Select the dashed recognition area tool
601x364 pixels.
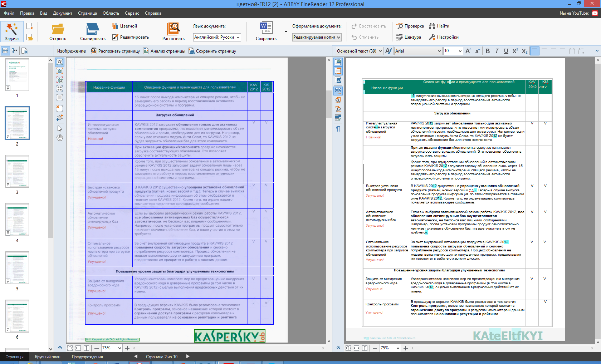click(x=60, y=97)
